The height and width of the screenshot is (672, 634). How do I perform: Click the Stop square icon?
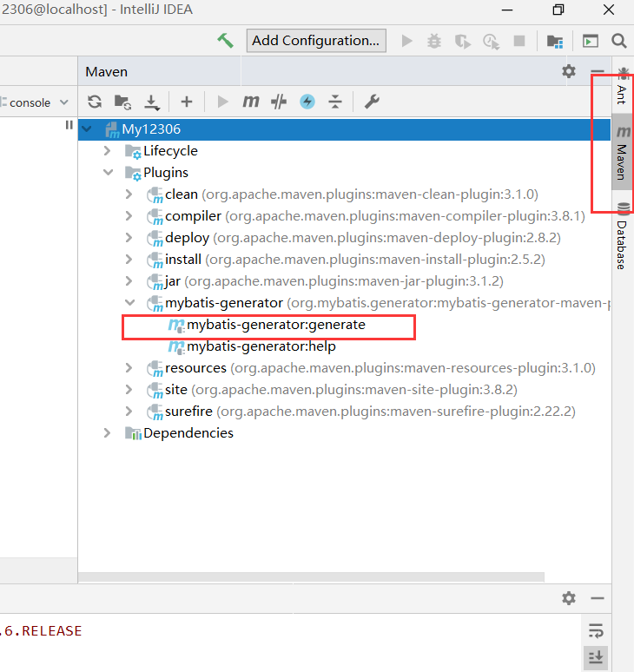pos(519,41)
